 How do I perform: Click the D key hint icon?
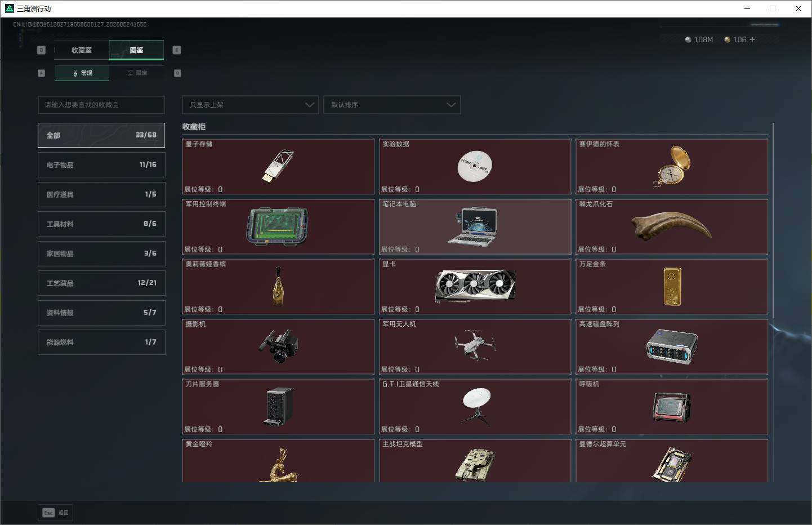point(178,73)
